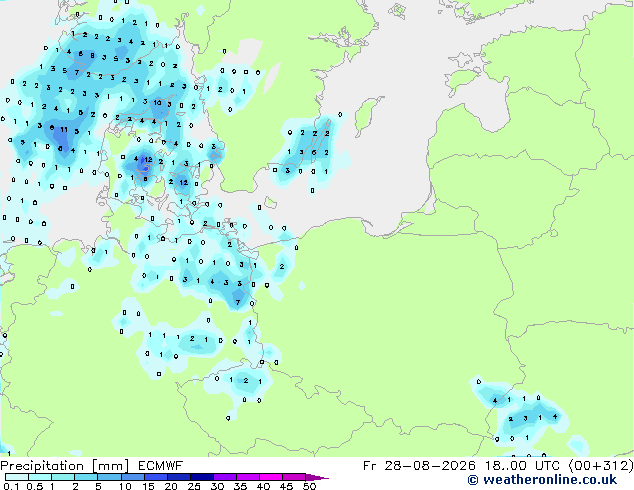Screen dimensions: 634x490
Task: Select the legend swatch between 5 and 10
Action: click(109, 477)
